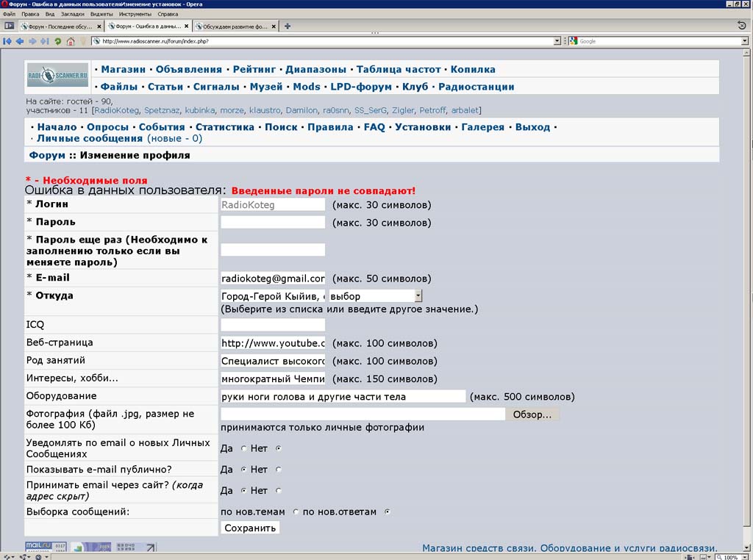The height and width of the screenshot is (560, 753).
Task: Select 'Да' for showing e-mail publicly
Action: [243, 470]
